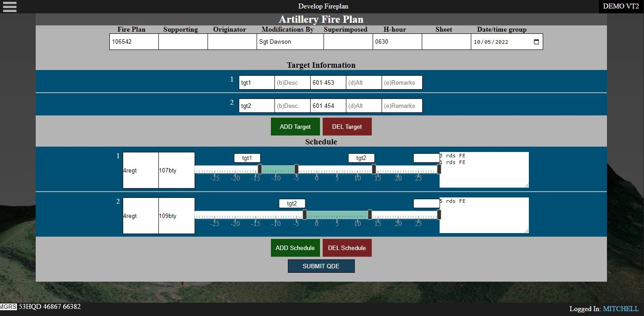Click schedule 2 slider handle near 13
This screenshot has width=644, height=316.
[x=370, y=215]
